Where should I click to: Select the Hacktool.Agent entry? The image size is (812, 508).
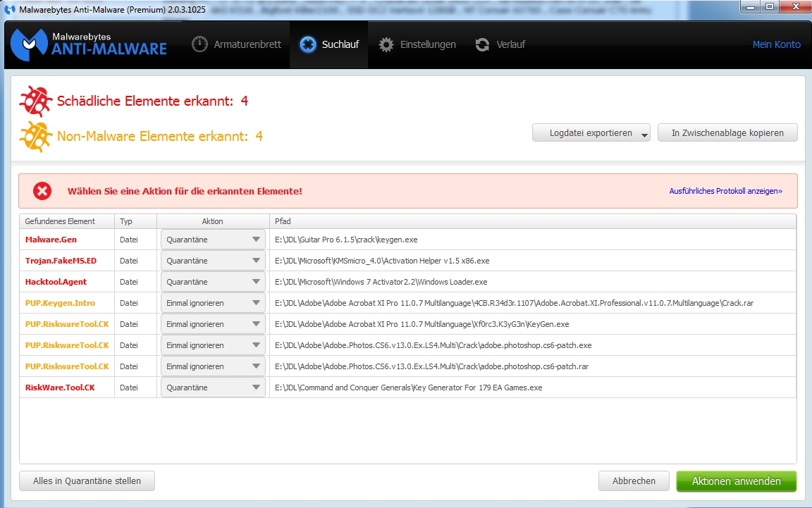pos(56,282)
